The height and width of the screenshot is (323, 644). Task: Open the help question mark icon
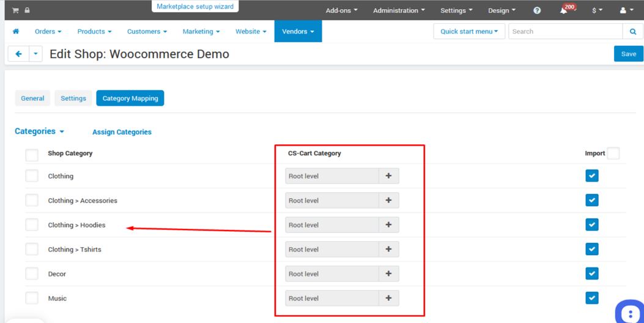tap(537, 10)
